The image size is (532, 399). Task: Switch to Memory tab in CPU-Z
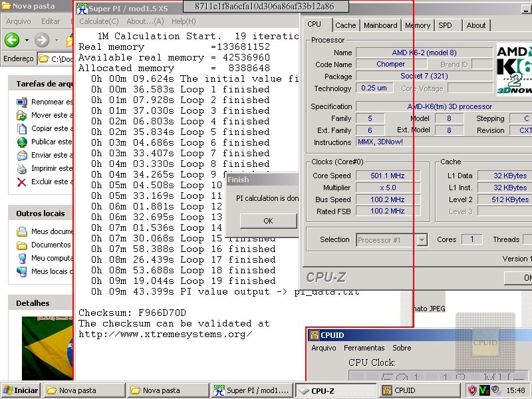[418, 25]
